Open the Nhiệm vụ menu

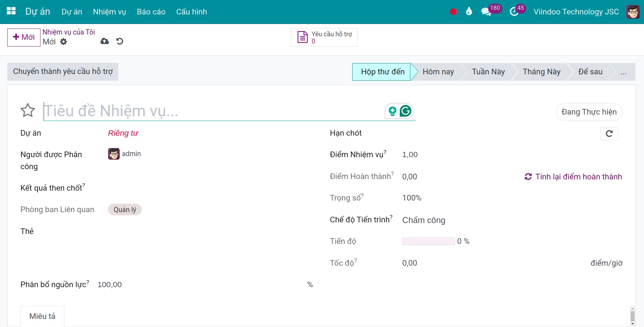pos(109,12)
